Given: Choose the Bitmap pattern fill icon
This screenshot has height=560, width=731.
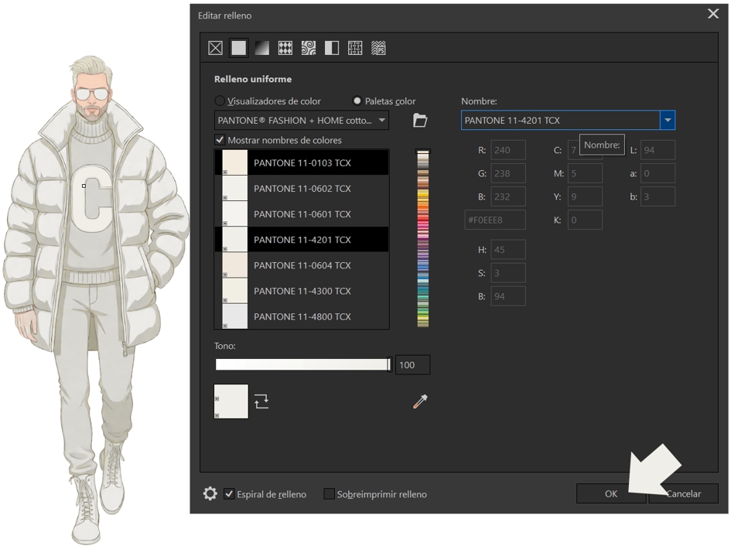Looking at the screenshot, I should coord(309,48).
